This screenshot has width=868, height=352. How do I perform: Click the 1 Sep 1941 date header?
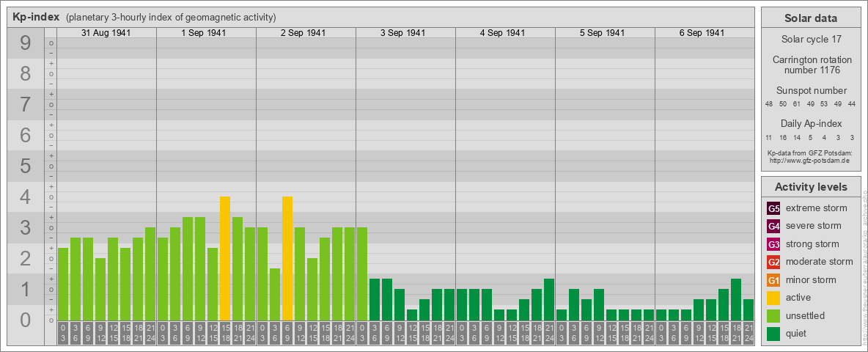[204, 33]
